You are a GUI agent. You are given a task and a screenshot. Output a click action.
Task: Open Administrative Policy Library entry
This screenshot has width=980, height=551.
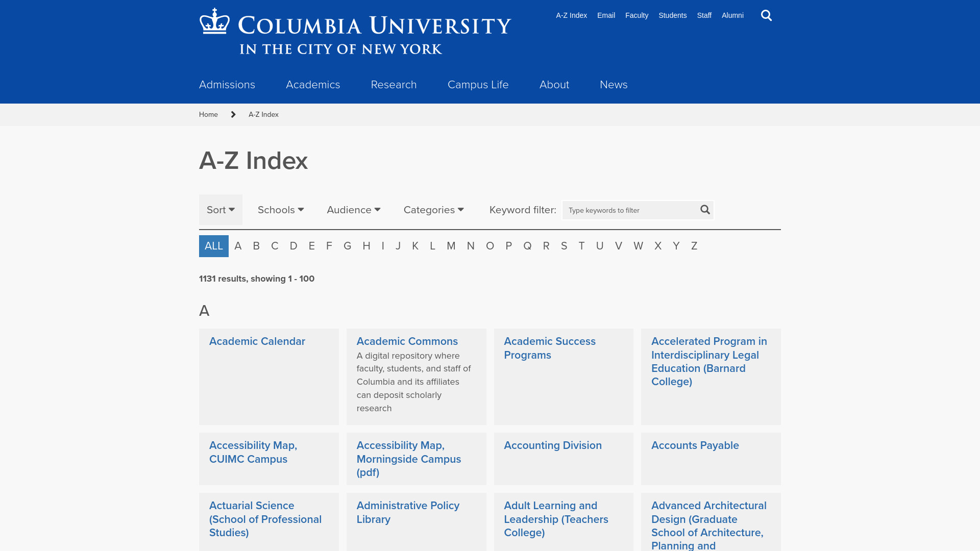408,512
